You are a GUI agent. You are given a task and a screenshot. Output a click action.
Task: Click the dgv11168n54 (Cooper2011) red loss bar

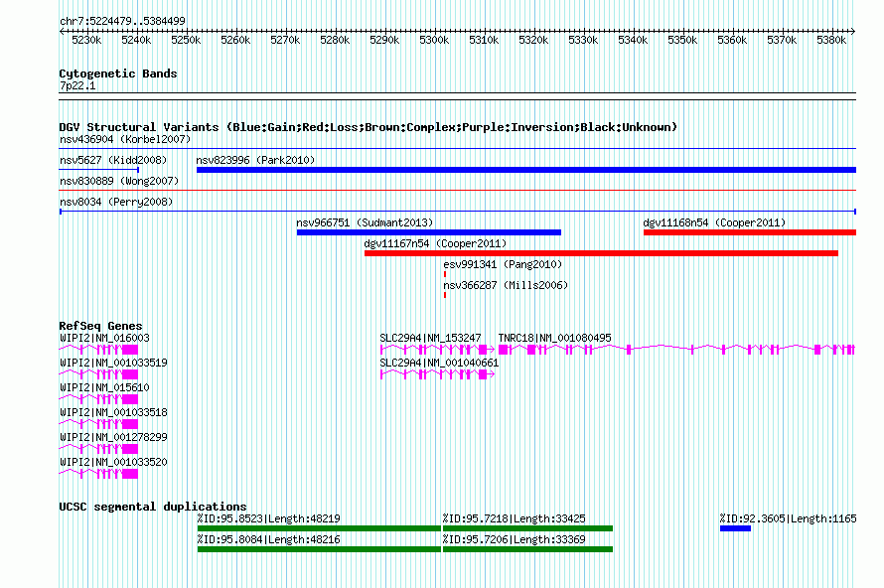pos(750,232)
